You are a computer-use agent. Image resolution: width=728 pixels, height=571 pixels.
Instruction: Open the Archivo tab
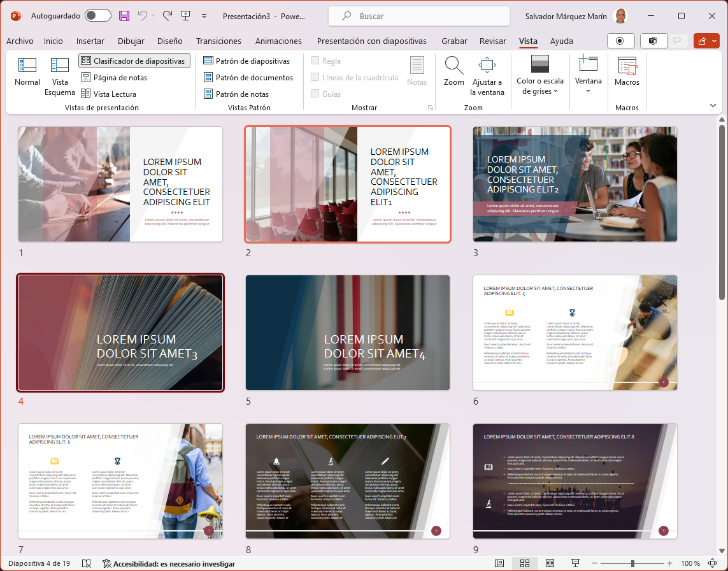(x=20, y=41)
